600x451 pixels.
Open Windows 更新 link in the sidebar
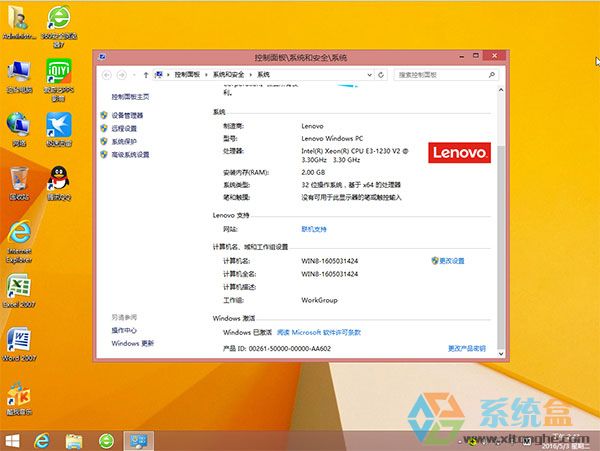click(x=132, y=343)
